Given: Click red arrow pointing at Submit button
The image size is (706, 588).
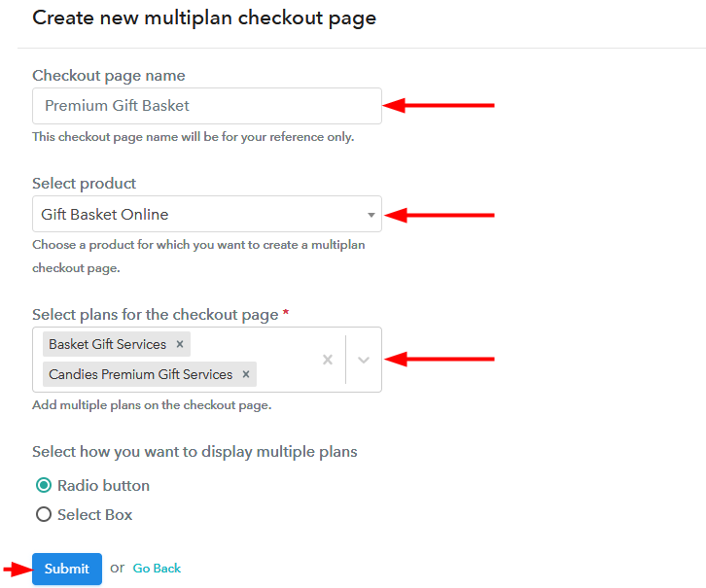Looking at the screenshot, I should [x=15, y=569].
